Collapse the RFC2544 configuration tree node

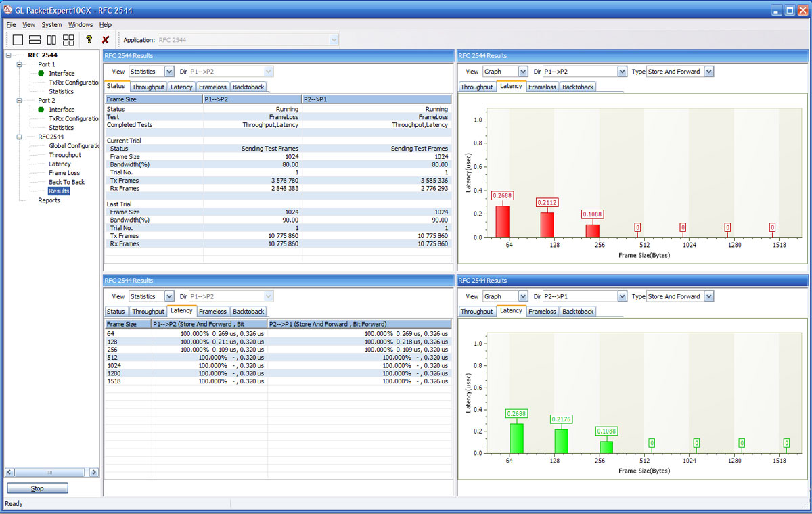[20, 137]
